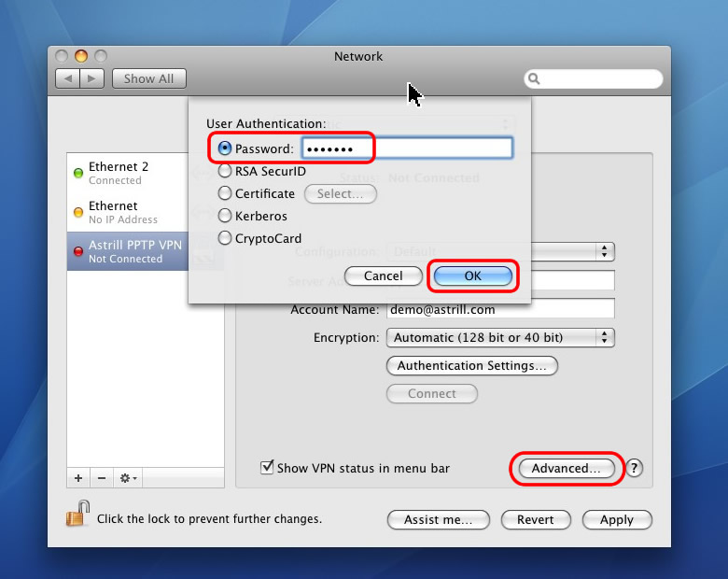Expand the Configuration popup menu
This screenshot has height=579, width=728.
click(606, 251)
